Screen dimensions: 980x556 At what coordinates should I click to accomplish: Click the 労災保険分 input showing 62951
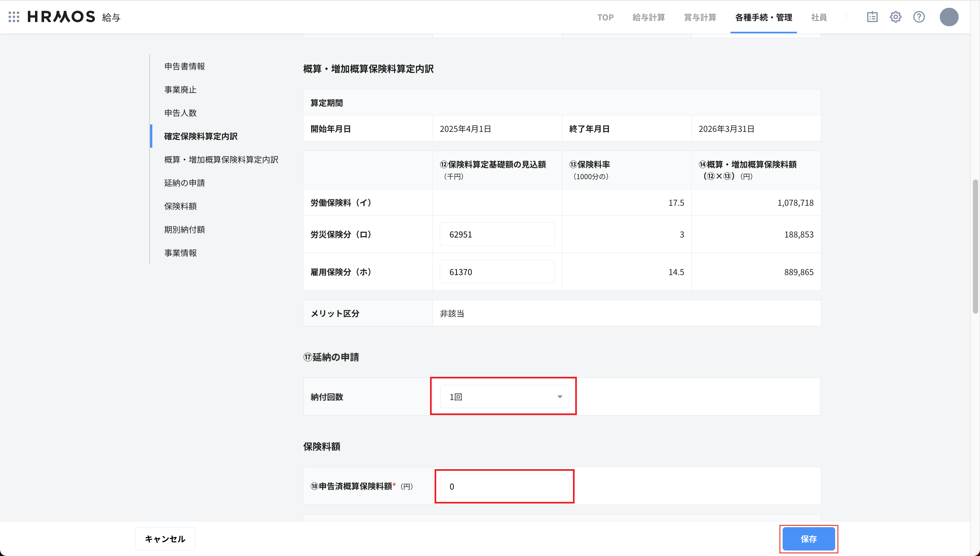click(x=497, y=234)
